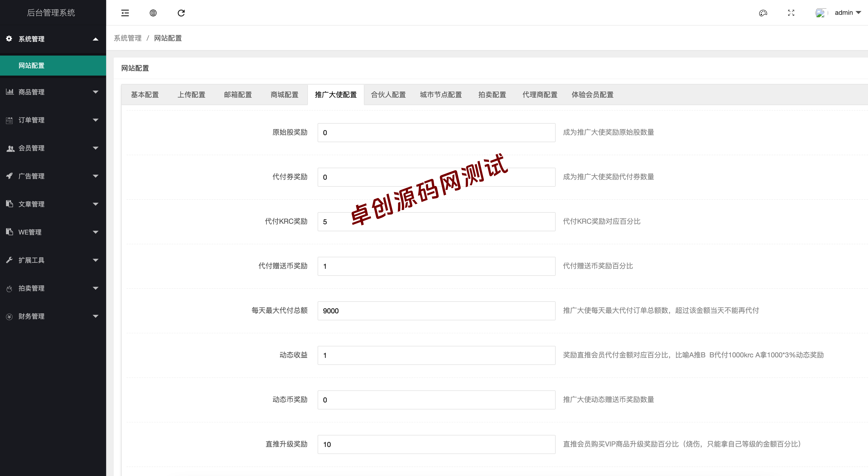Click the rocket icon beside 广告管理

[9, 176]
